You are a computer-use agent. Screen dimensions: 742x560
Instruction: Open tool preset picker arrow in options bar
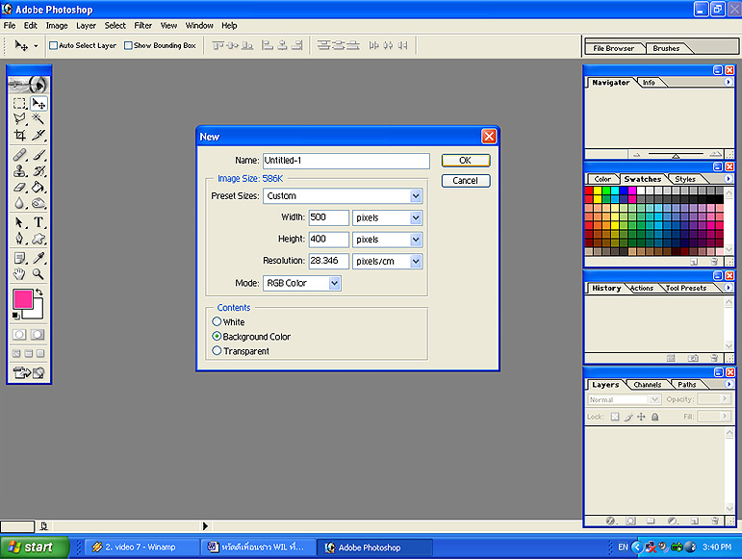(36, 46)
